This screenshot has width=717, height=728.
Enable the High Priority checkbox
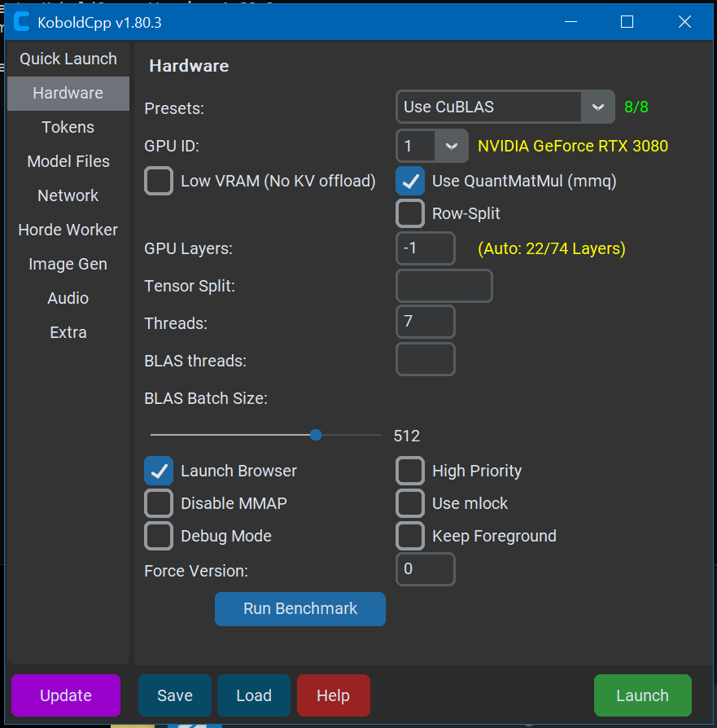point(410,471)
